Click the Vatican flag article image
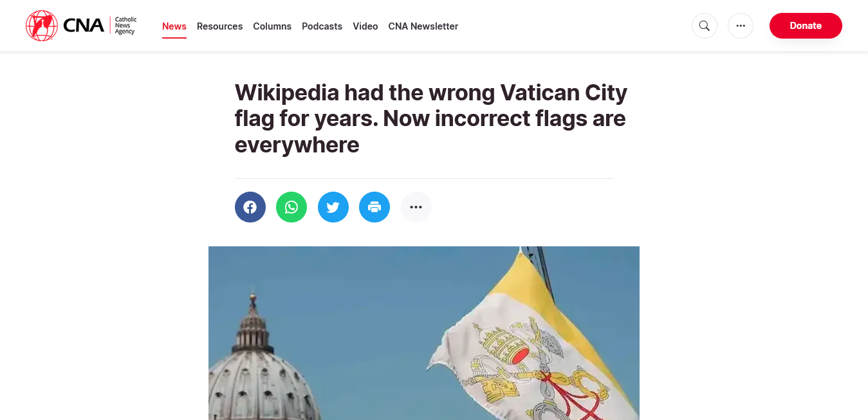The width and height of the screenshot is (868, 420). tap(424, 333)
